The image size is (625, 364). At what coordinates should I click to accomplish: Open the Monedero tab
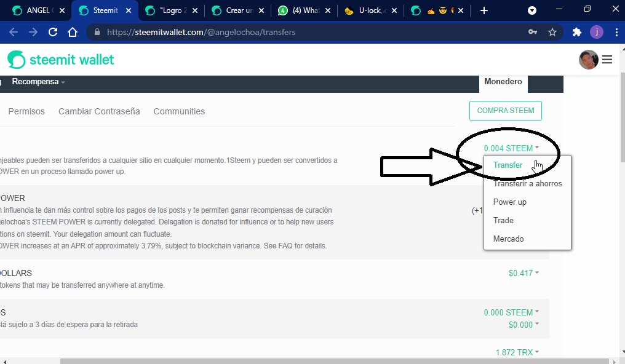click(503, 82)
